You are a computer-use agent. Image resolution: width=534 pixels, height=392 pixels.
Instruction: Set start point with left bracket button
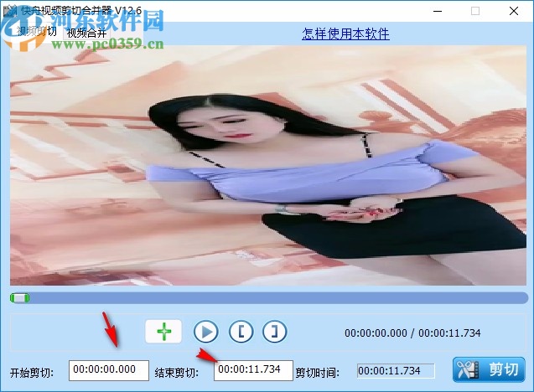[241, 332]
